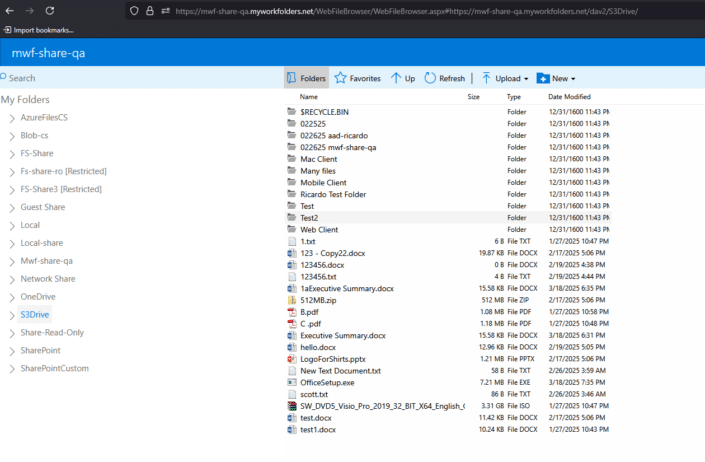705x462 pixels.
Task: Type in the Search field
Action: tap(140, 78)
